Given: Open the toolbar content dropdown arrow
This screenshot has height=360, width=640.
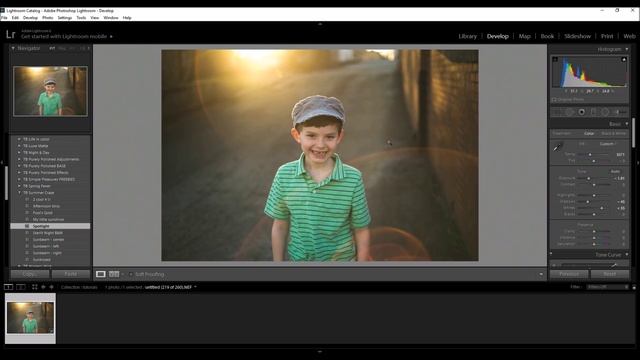Looking at the screenshot, I should 541,274.
